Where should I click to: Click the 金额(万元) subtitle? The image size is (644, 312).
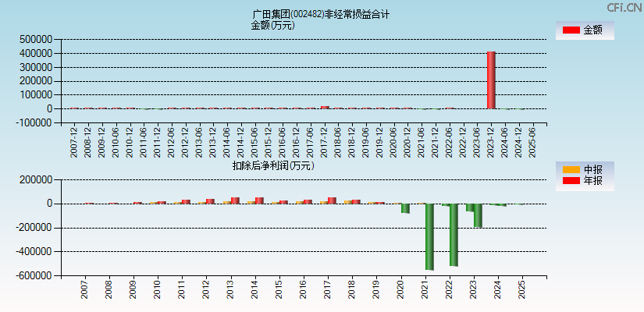click(x=273, y=26)
